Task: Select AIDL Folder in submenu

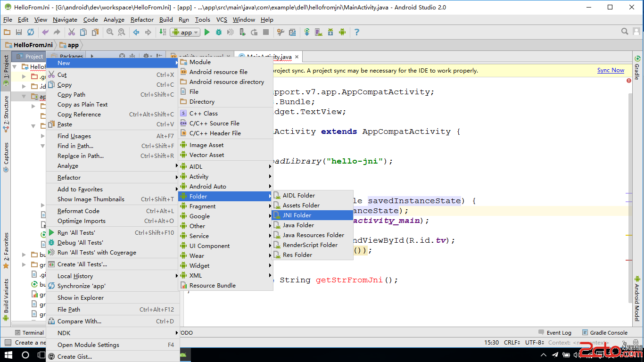Action: point(312,195)
